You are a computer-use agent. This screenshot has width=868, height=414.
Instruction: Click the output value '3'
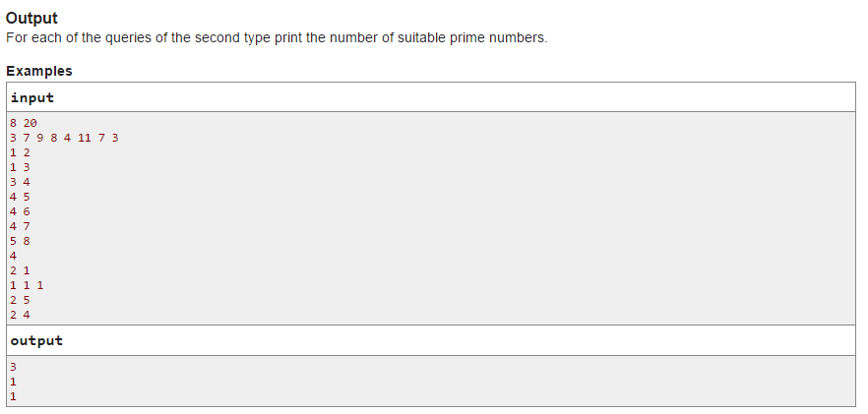click(x=14, y=367)
